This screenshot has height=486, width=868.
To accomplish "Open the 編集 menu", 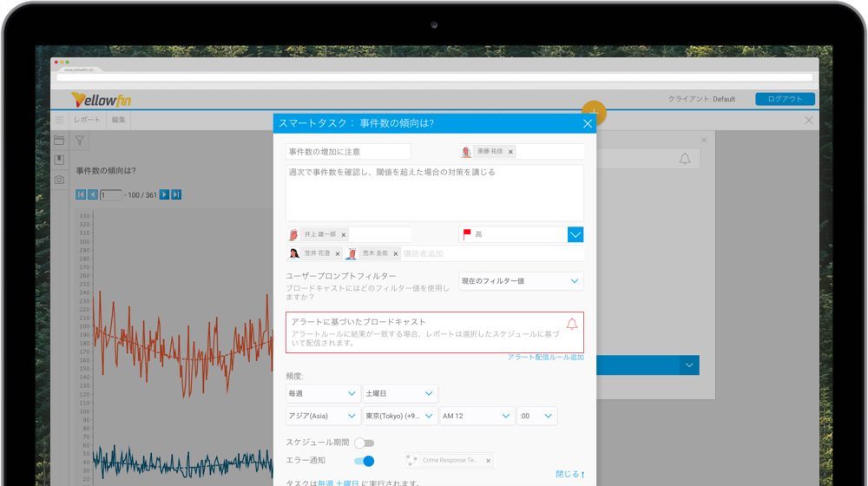I will 119,120.
